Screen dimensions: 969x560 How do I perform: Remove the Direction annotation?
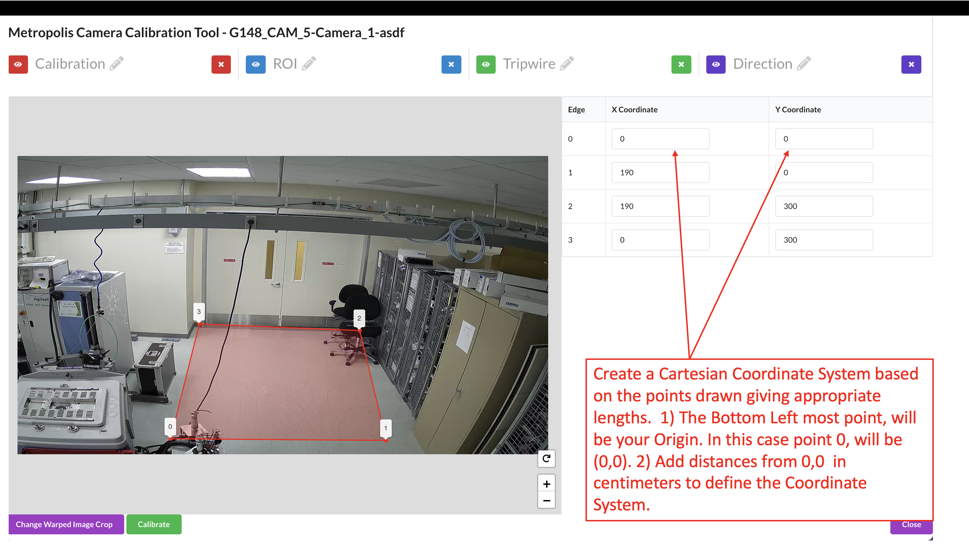911,64
